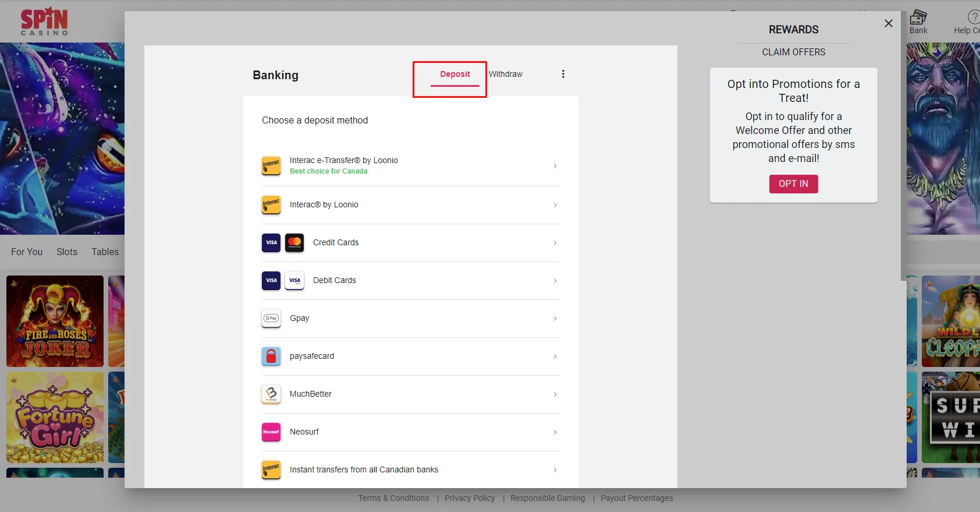Click the Visa icon beside Credit Cards
This screenshot has height=512, width=980.
click(x=271, y=243)
